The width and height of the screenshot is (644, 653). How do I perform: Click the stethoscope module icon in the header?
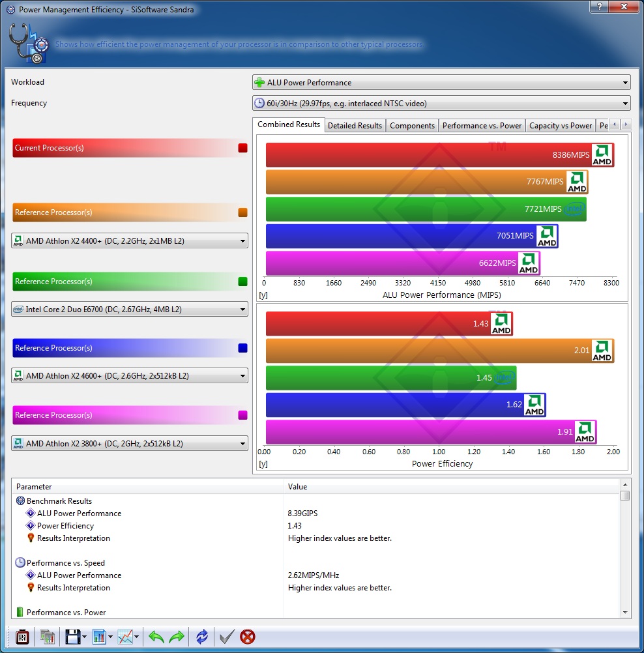pyautogui.click(x=28, y=43)
